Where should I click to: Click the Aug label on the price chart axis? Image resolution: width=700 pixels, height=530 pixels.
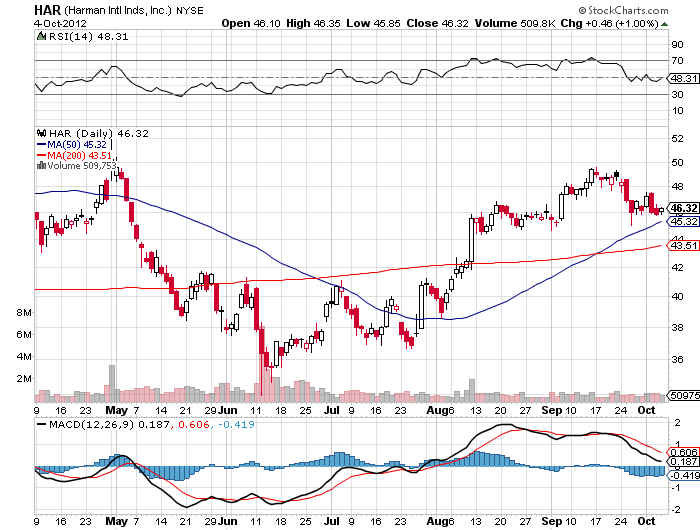437,410
